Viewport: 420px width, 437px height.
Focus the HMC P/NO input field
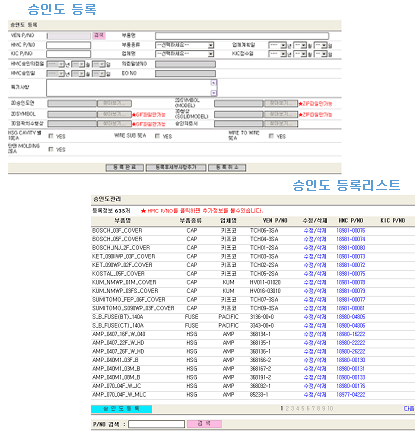tap(68, 45)
